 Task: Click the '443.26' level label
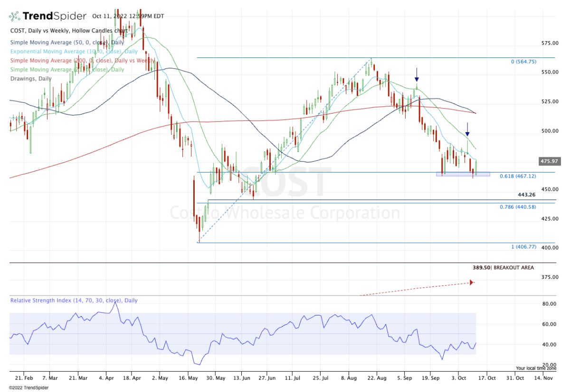point(527,195)
